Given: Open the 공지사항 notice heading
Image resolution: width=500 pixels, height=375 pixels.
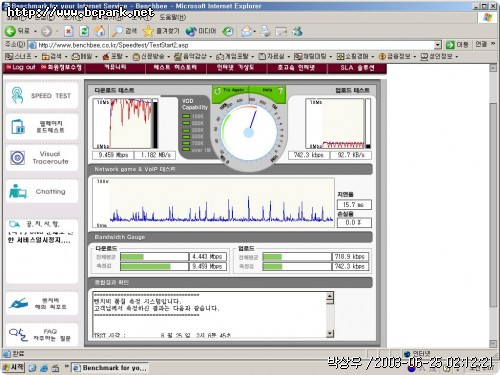Looking at the screenshot, I should (35, 223).
